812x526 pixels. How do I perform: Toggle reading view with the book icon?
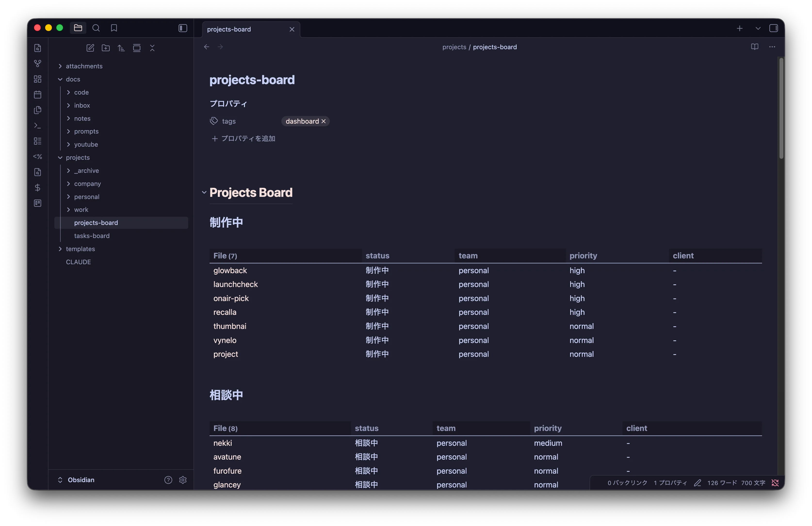754,47
